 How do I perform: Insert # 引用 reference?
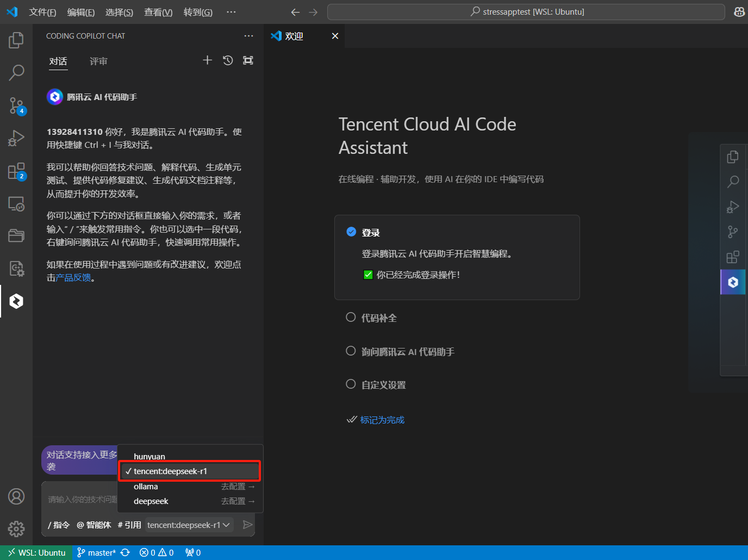(129, 525)
